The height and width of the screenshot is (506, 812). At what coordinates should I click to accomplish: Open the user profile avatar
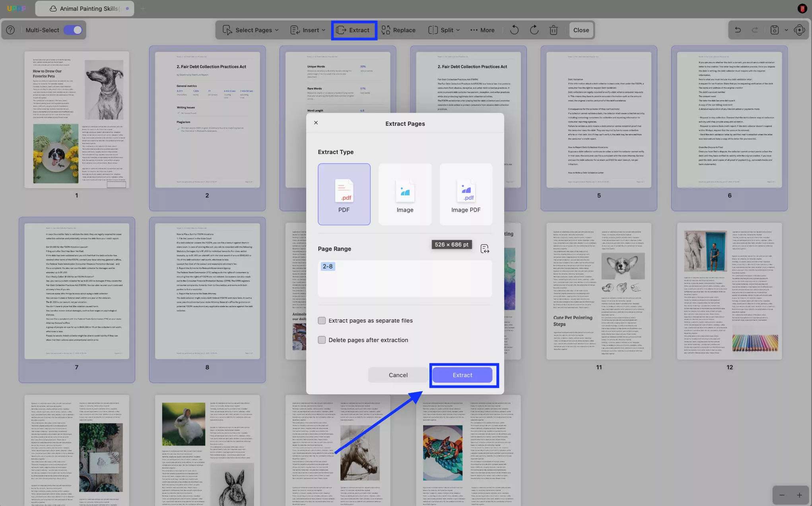click(802, 8)
